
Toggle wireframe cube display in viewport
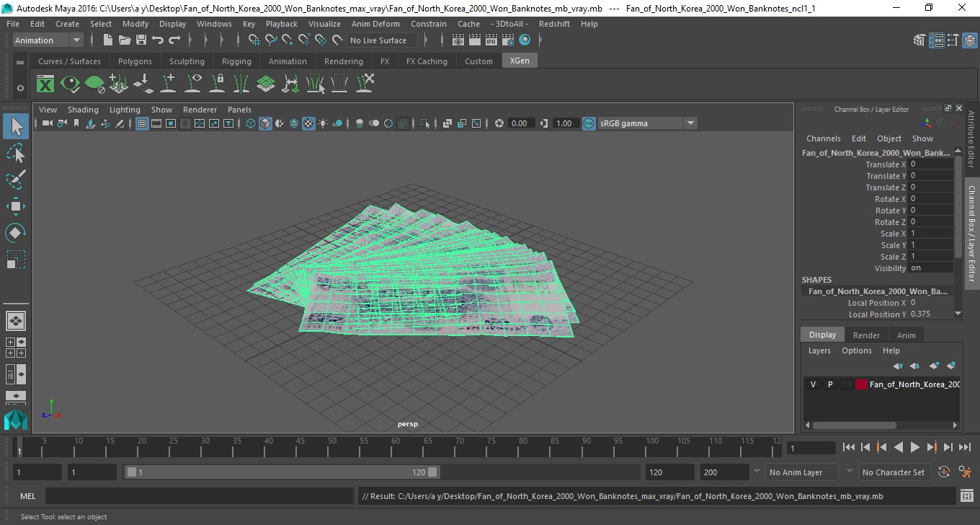coord(251,123)
